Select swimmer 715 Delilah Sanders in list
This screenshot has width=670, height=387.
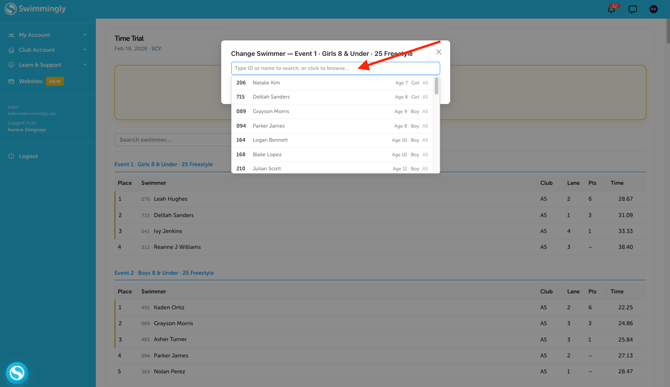[332, 97]
